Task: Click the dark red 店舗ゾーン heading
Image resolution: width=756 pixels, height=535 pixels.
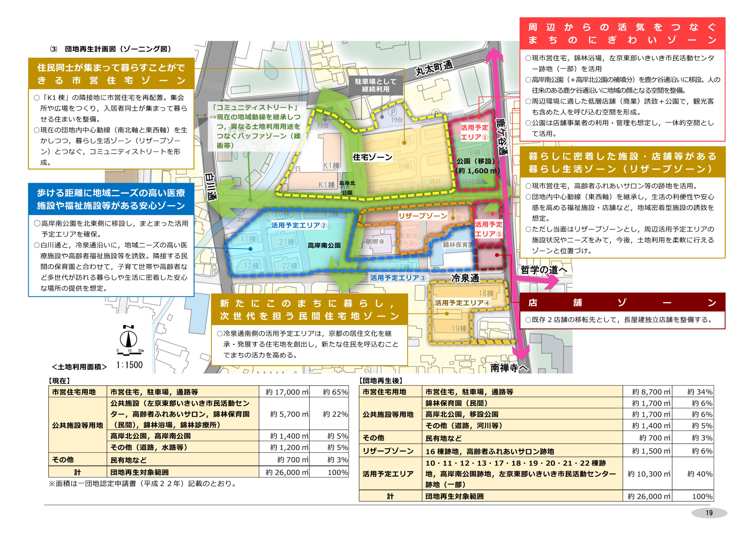Action: click(x=622, y=302)
